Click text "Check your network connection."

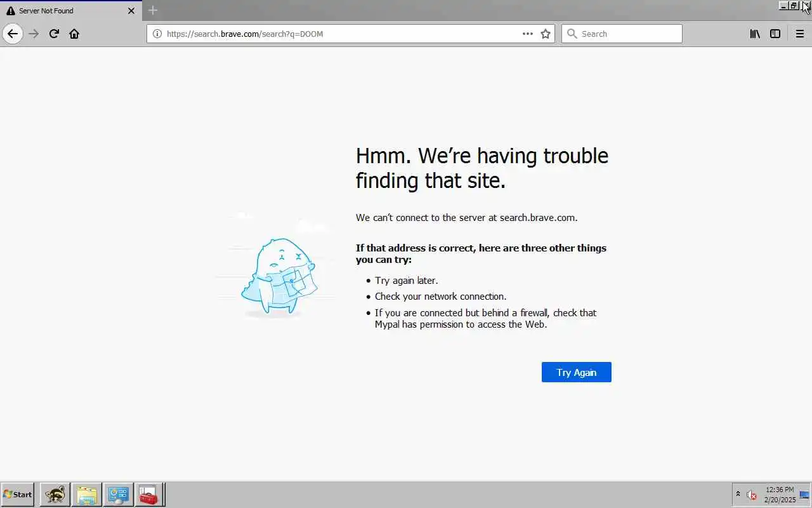coord(441,297)
